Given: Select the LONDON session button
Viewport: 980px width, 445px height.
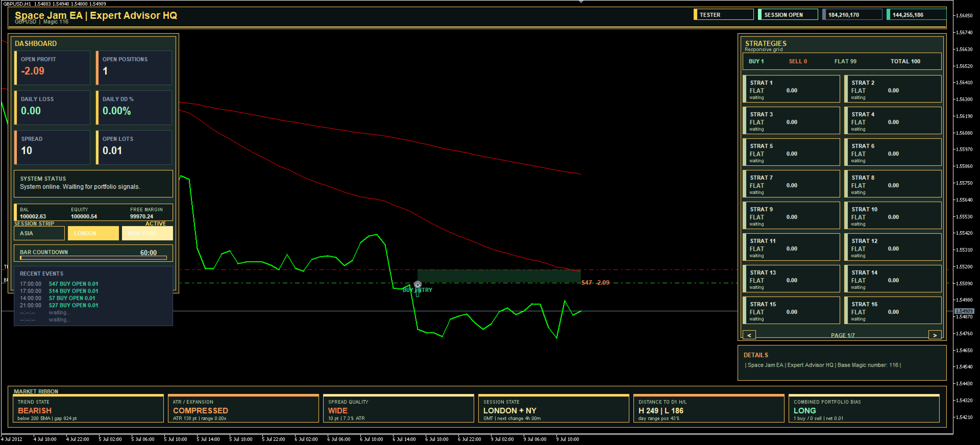Looking at the screenshot, I should coord(93,233).
